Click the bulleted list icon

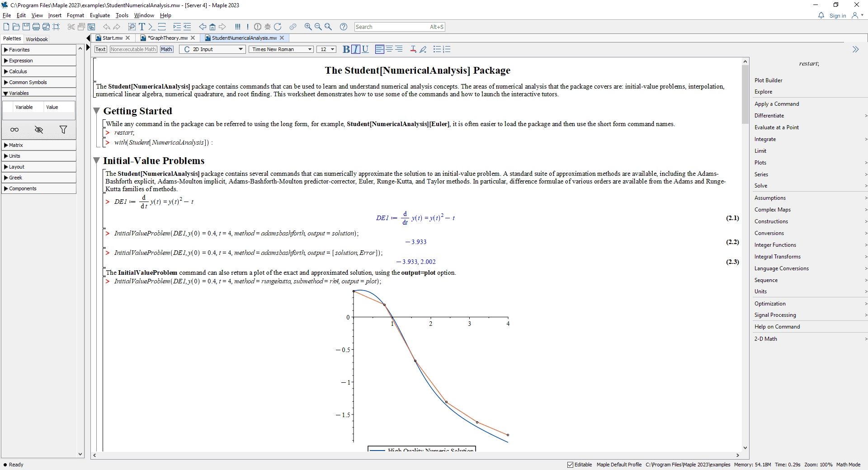coord(437,49)
